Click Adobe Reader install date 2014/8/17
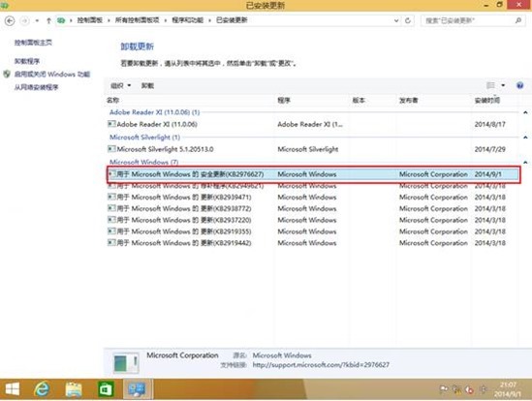532x401 pixels. point(490,124)
